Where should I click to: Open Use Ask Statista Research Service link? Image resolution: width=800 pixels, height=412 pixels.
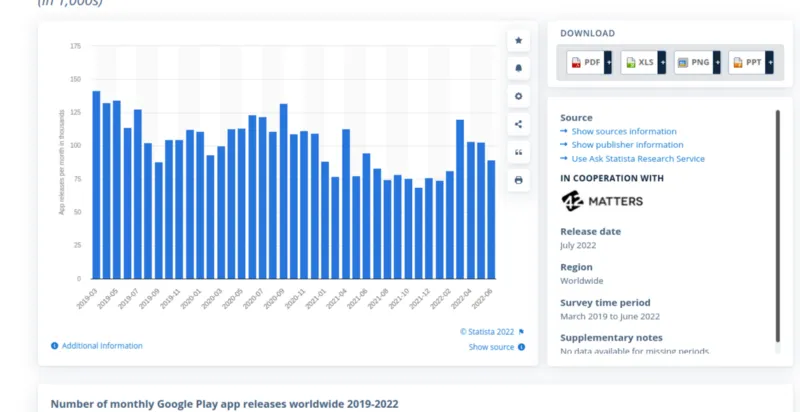click(x=638, y=159)
